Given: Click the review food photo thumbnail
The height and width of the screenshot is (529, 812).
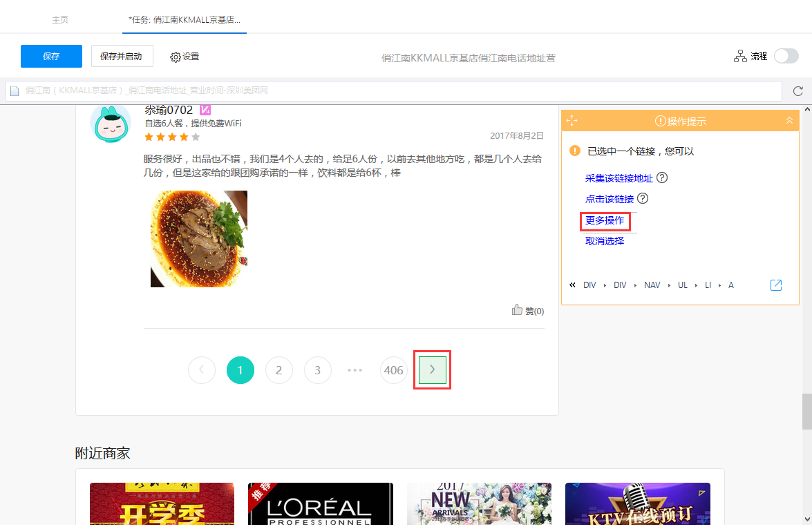Looking at the screenshot, I should tap(199, 239).
